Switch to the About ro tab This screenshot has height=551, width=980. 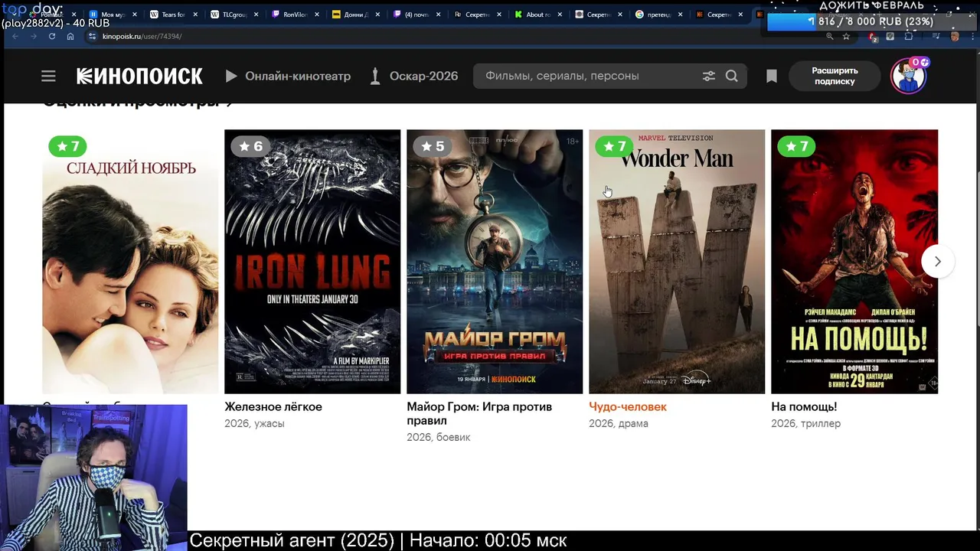537,15
